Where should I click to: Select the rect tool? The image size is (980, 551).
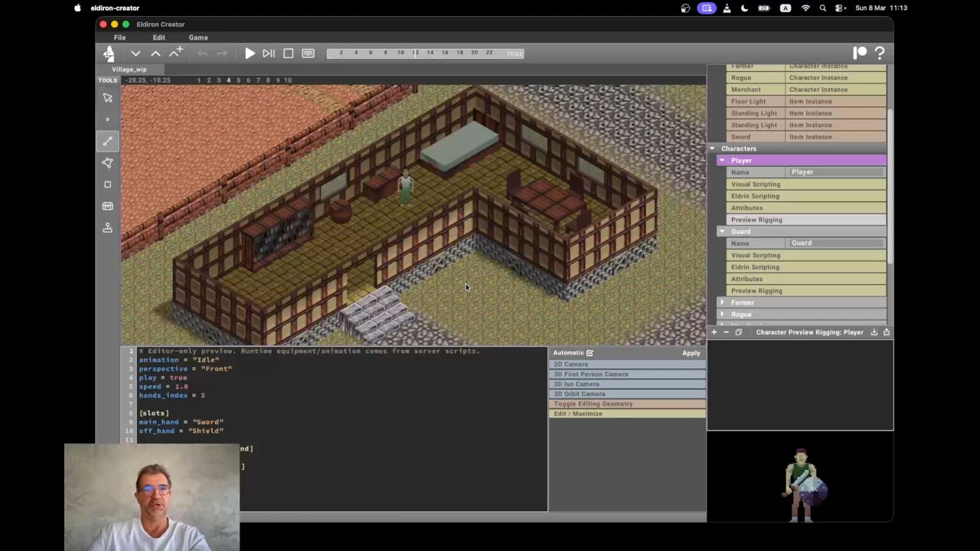click(x=108, y=184)
